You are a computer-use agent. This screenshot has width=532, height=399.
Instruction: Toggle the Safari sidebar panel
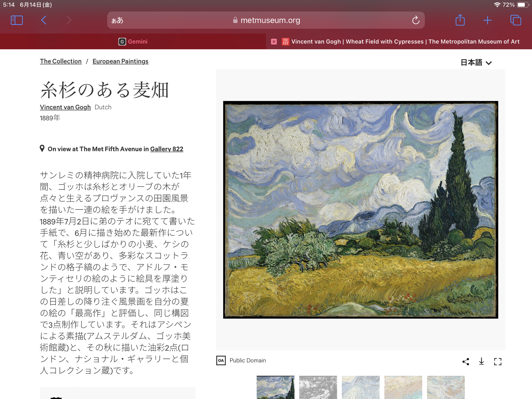point(16,20)
